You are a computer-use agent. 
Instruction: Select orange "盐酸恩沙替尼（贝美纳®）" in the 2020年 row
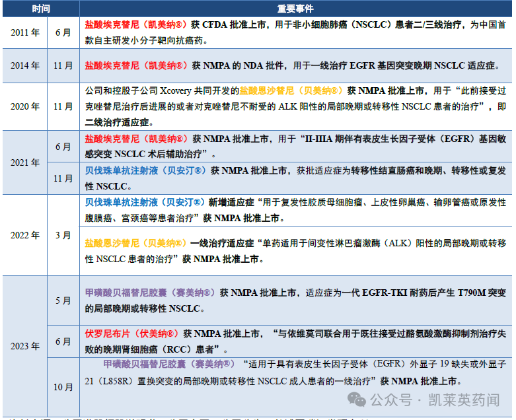coord(291,90)
